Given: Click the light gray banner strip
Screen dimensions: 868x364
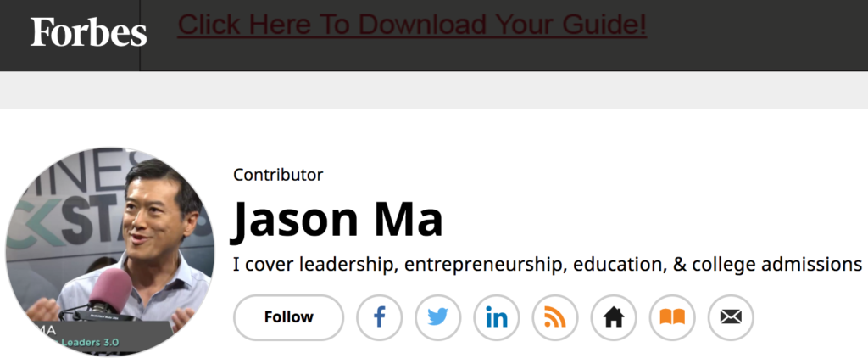Looking at the screenshot, I should [434, 90].
